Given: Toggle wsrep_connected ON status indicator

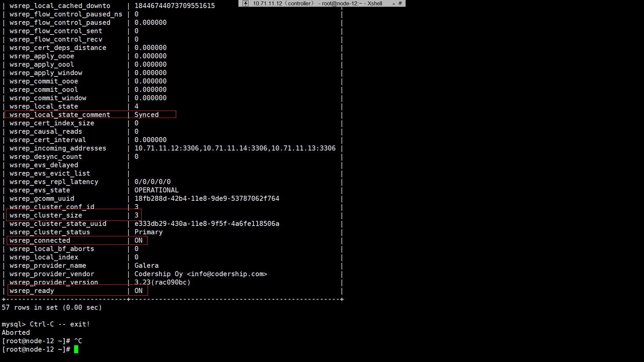Looking at the screenshot, I should click(139, 240).
